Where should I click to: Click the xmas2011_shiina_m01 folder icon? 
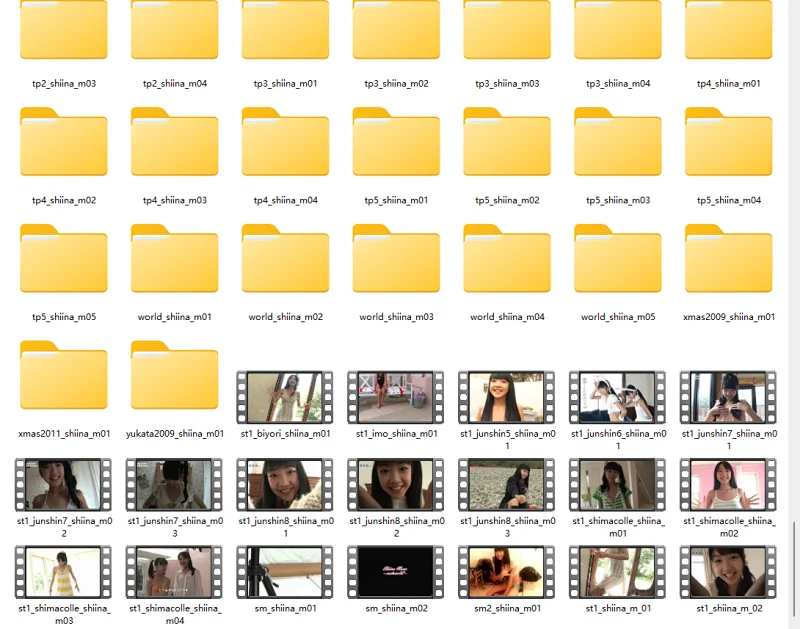click(x=64, y=375)
